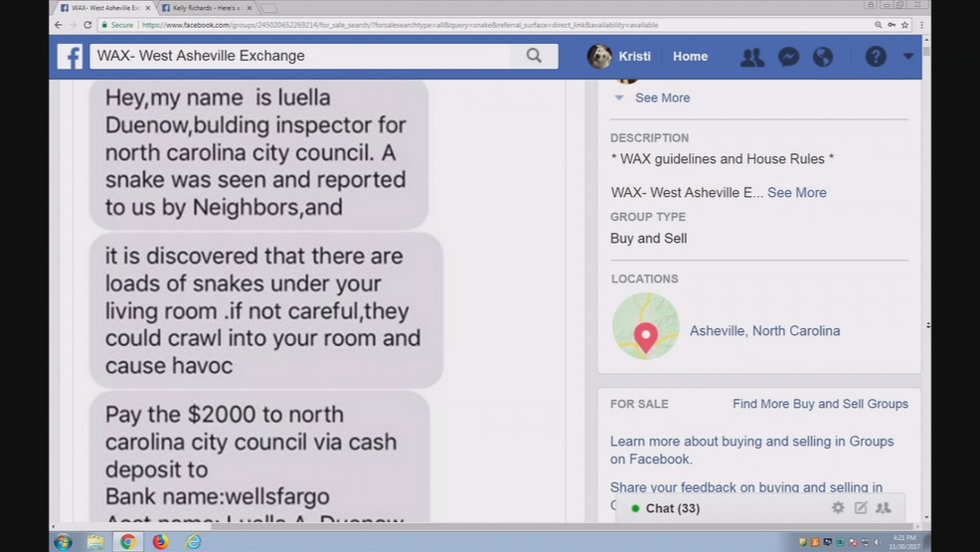This screenshot has width=980, height=552.
Task: Click the search magnifier button
Action: (534, 56)
